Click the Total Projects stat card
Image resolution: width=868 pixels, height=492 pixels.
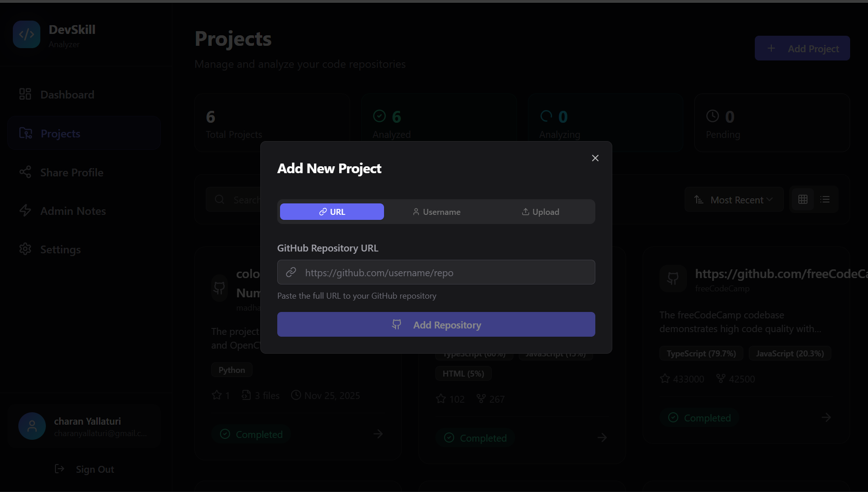click(x=272, y=123)
